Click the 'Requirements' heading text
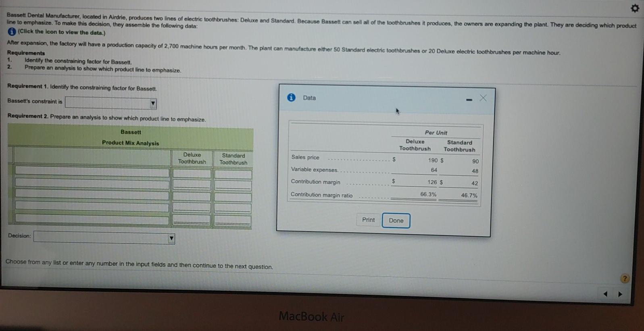 point(26,53)
